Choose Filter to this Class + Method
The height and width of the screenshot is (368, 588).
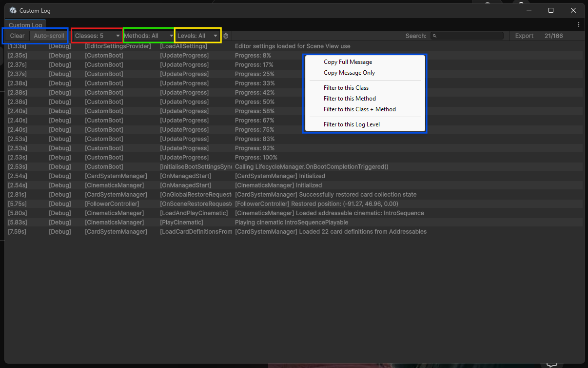(360, 109)
